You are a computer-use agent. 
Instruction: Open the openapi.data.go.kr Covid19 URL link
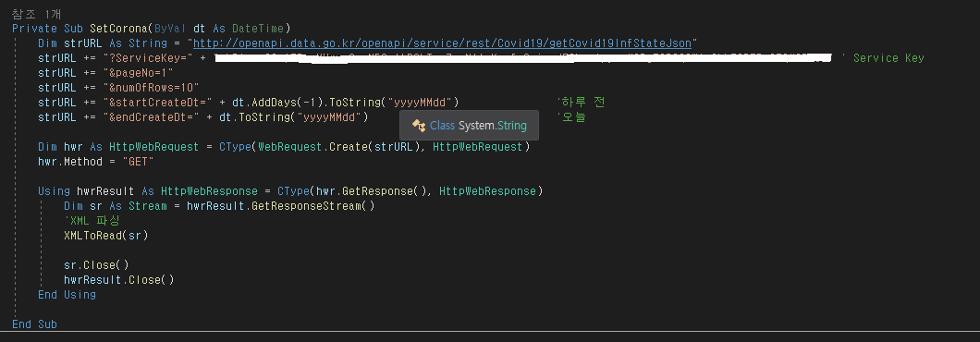click(443, 43)
